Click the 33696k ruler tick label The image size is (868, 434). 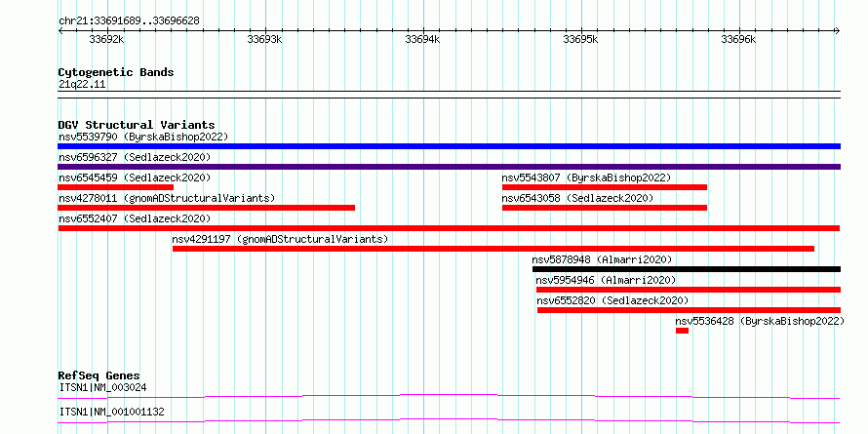point(738,39)
